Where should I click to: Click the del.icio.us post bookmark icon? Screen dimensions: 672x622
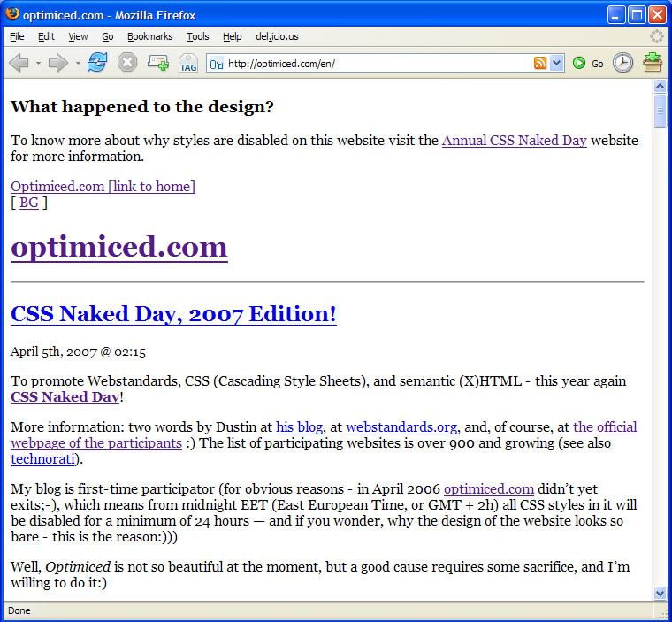[158, 63]
